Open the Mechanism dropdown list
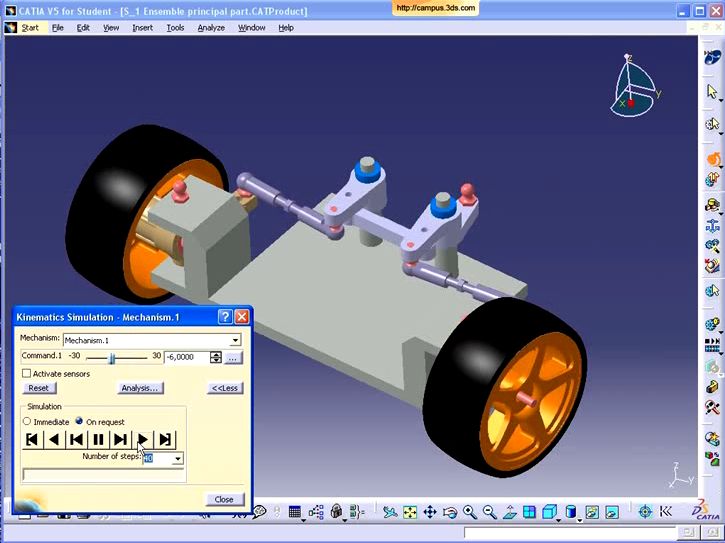This screenshot has height=543, width=725. [x=236, y=340]
